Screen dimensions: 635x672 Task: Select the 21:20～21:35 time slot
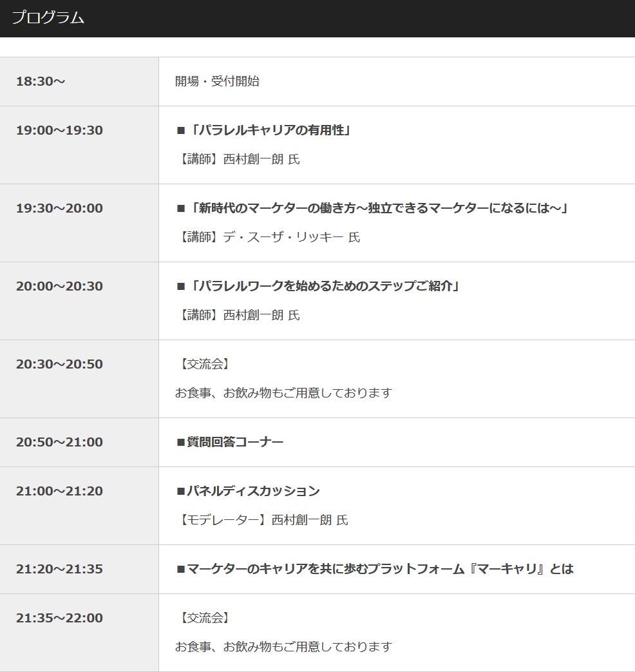59,569
